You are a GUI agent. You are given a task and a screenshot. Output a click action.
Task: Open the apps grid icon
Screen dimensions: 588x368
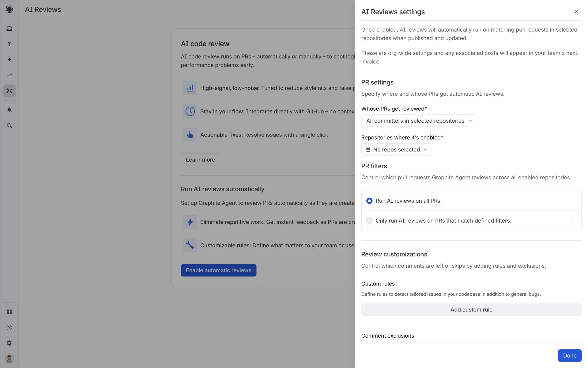(9, 312)
